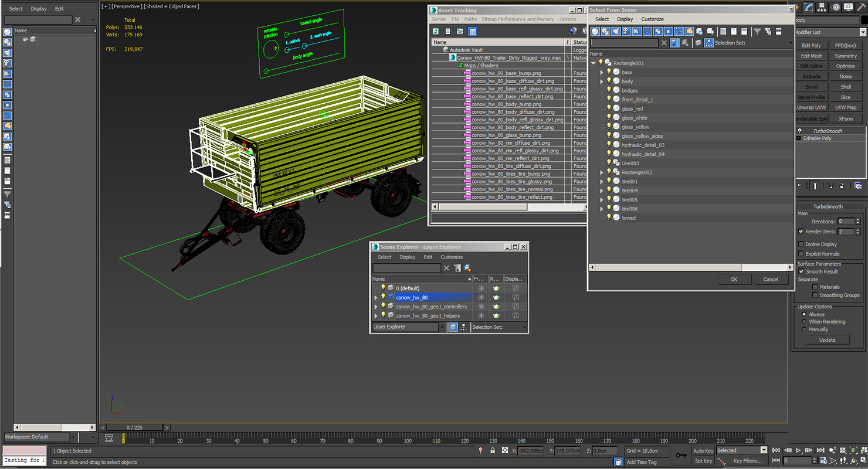Click layer view icon at Layer Explorer bottom
The height and width of the screenshot is (469, 868).
click(453, 327)
